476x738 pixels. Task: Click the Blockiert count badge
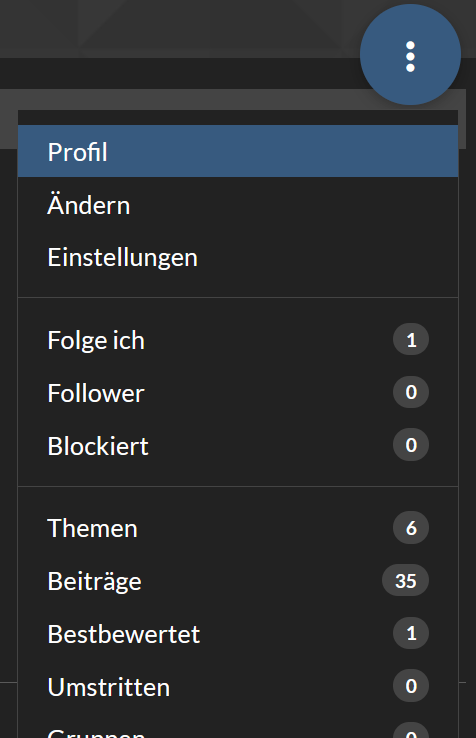click(x=411, y=445)
